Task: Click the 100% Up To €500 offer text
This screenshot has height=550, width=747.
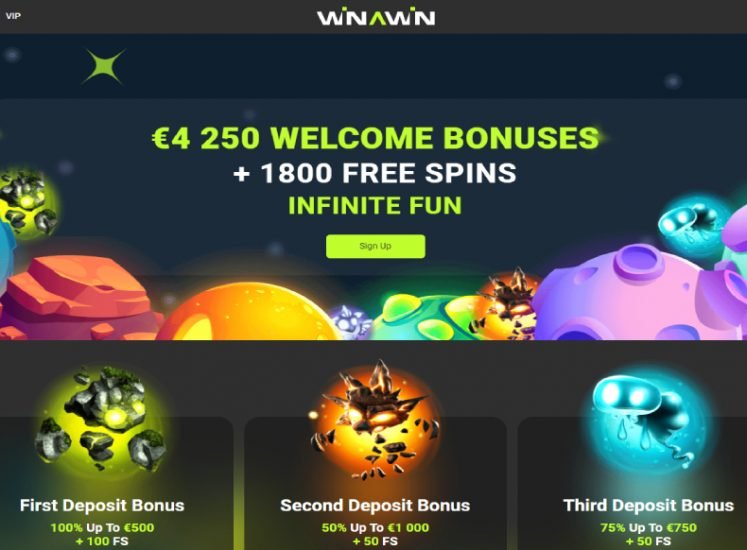Action: (102, 528)
